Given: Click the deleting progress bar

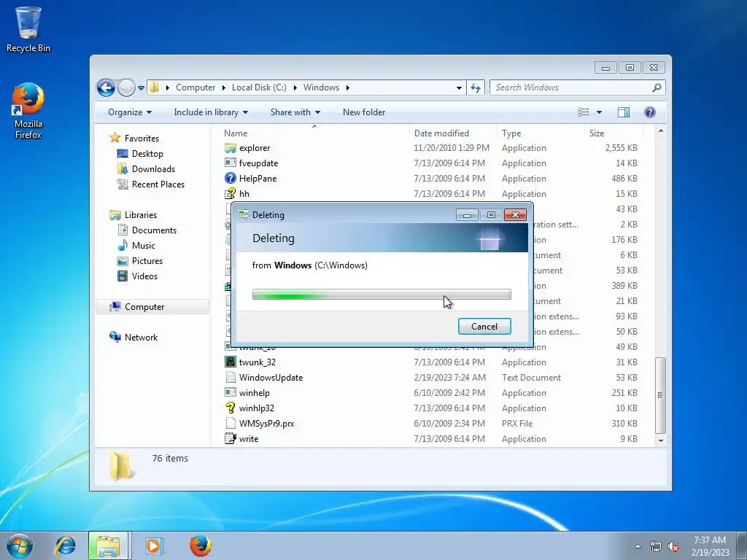Looking at the screenshot, I should click(x=382, y=295).
